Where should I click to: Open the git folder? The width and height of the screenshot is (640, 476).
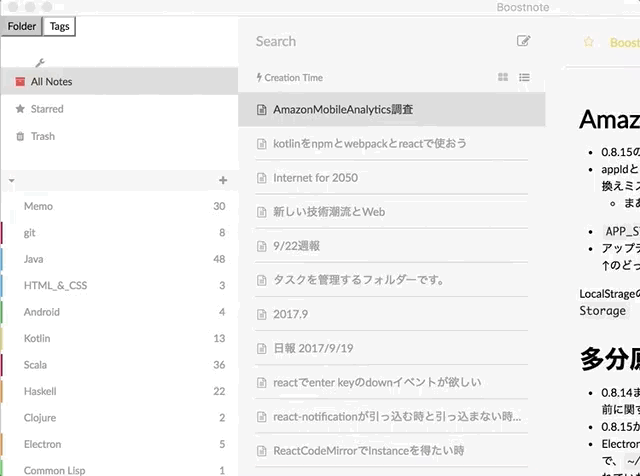119,233
